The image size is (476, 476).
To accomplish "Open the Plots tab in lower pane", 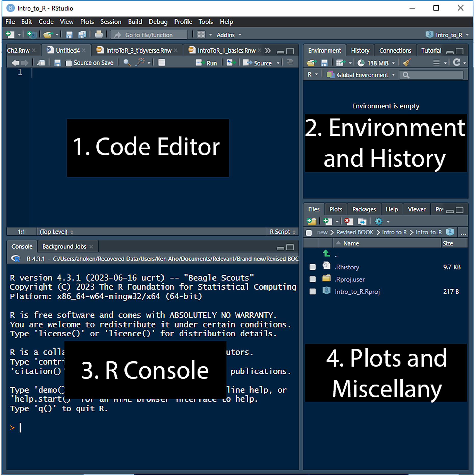I will coord(335,209).
